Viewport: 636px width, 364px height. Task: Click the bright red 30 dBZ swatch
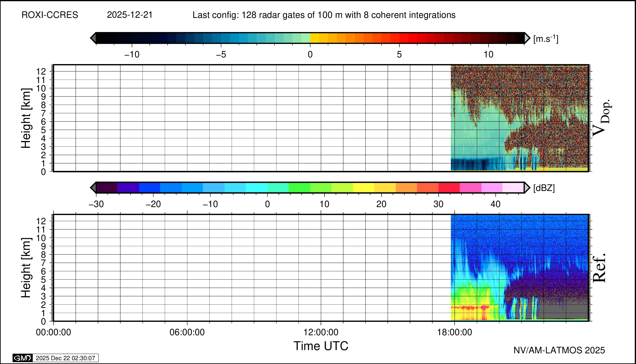pos(449,188)
